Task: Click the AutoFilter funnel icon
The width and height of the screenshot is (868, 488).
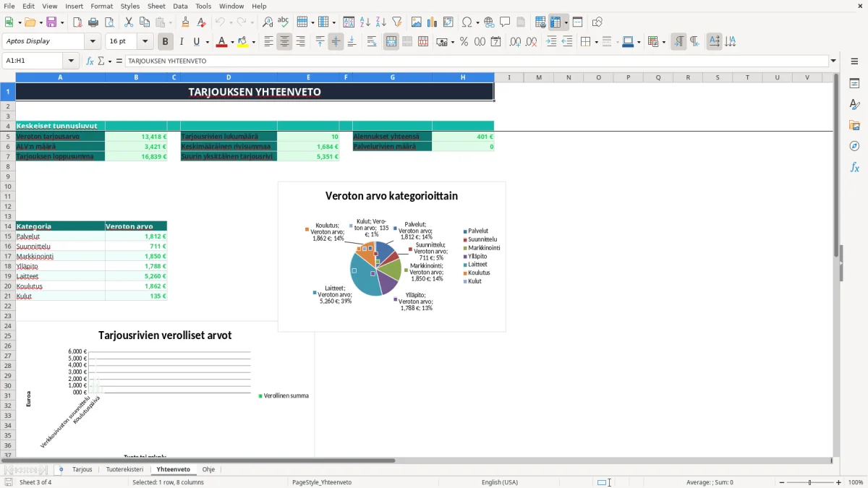Action: [x=397, y=22]
